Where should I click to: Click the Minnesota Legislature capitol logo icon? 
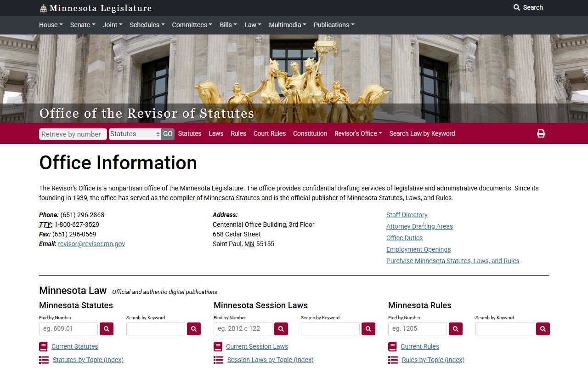coord(43,8)
